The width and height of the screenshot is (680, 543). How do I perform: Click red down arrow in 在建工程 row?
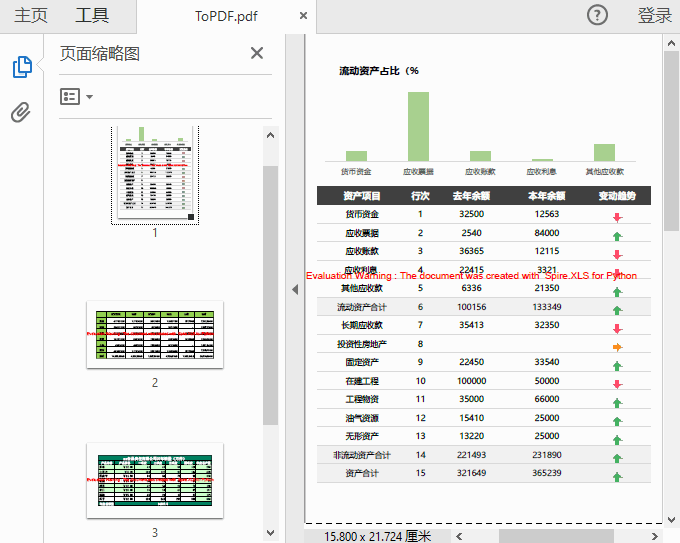(x=618, y=384)
